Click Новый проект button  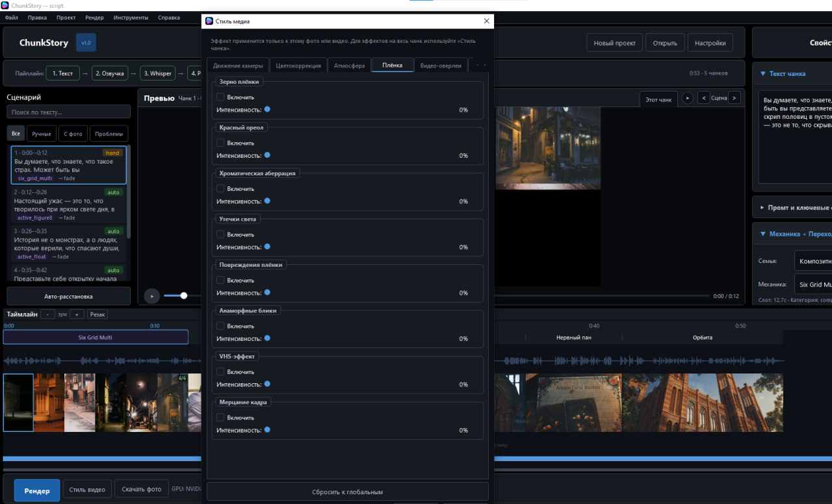tap(615, 43)
